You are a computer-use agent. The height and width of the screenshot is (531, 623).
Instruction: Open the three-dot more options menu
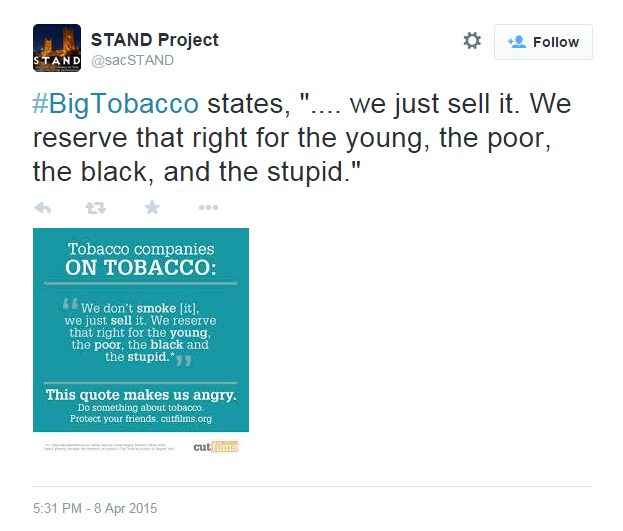coord(209,207)
